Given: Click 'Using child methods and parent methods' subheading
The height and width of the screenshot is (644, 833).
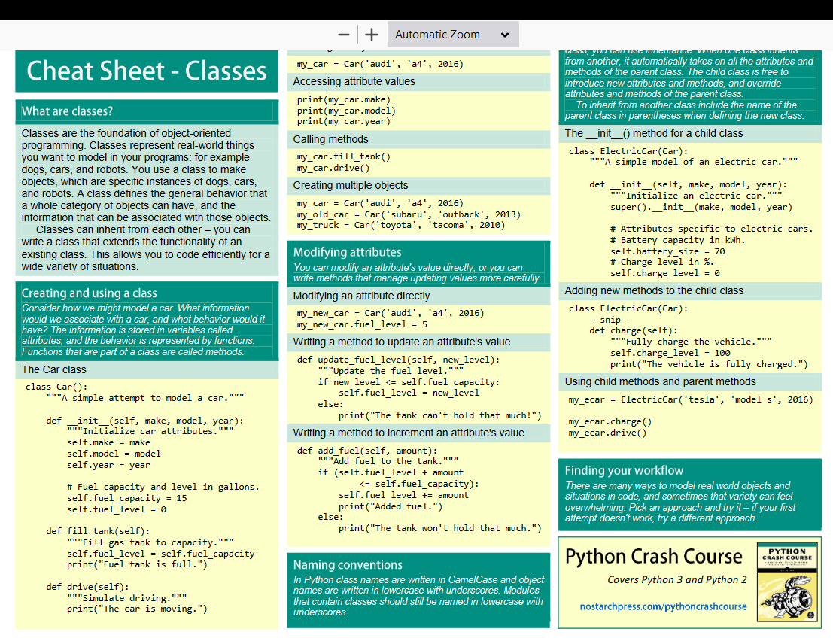Looking at the screenshot, I should tap(660, 381).
